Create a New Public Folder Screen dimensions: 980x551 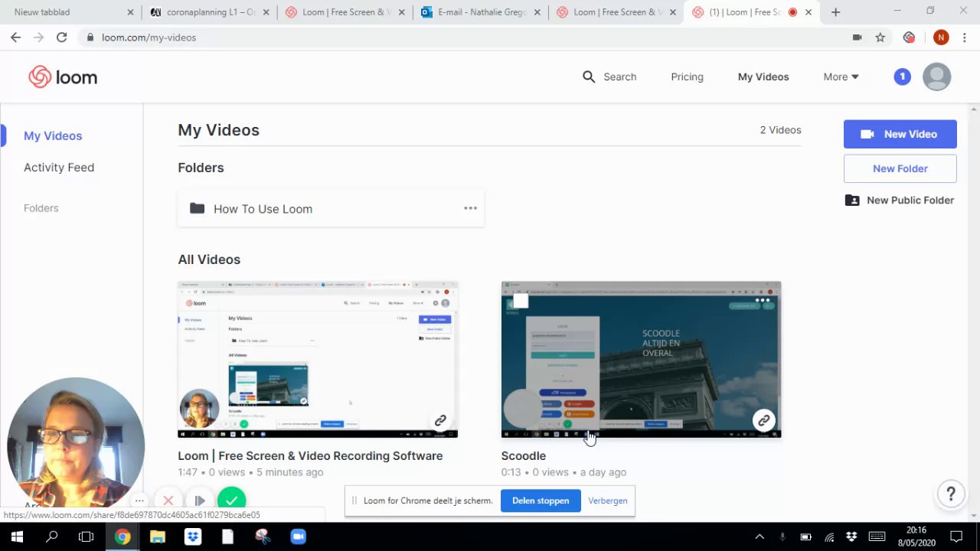[x=900, y=200]
